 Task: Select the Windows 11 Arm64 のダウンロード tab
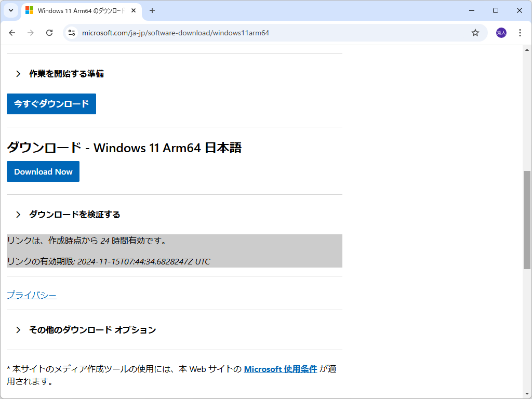coord(78,10)
